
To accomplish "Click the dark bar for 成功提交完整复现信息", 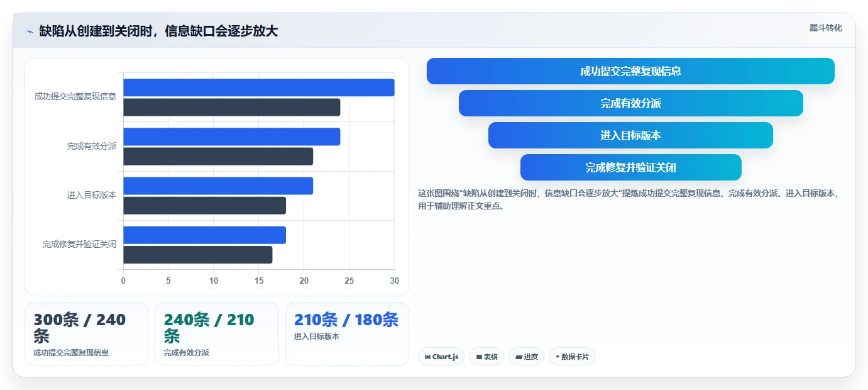I will [231, 107].
